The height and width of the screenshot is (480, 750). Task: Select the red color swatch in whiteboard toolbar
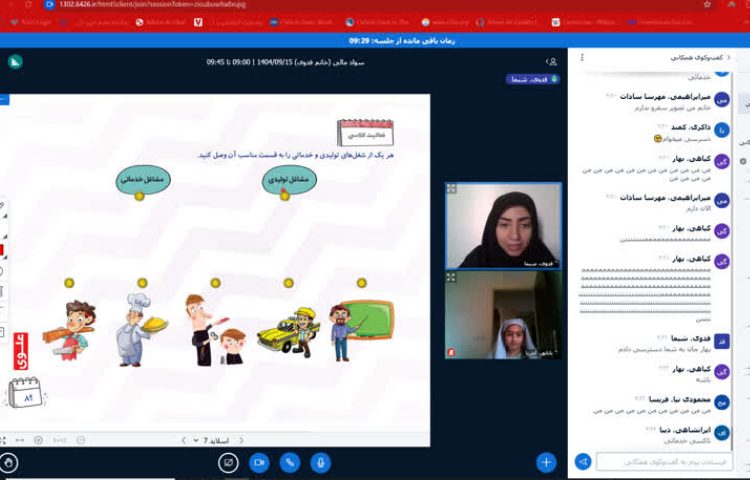tap(3, 248)
